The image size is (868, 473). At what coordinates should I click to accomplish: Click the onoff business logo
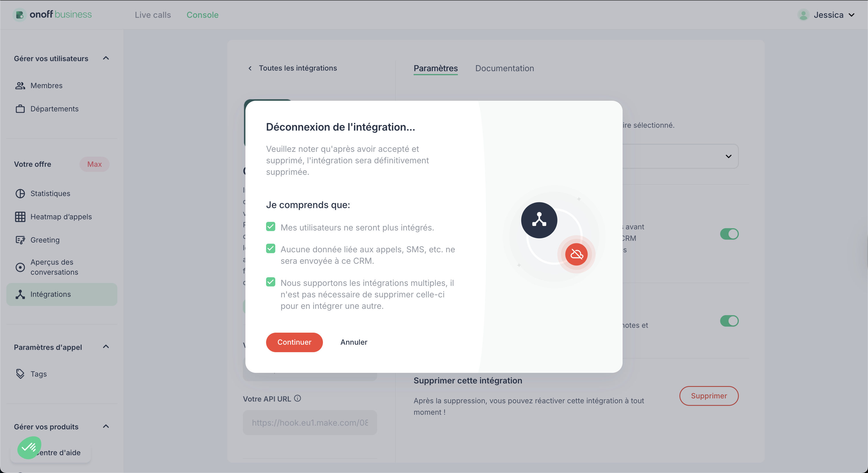click(x=52, y=14)
